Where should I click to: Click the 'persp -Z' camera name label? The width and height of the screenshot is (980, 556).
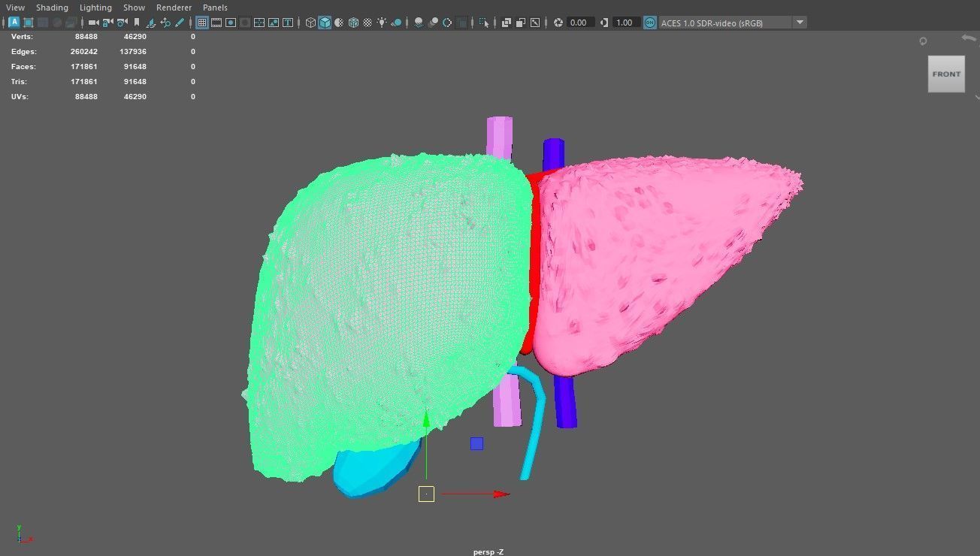tap(488, 551)
